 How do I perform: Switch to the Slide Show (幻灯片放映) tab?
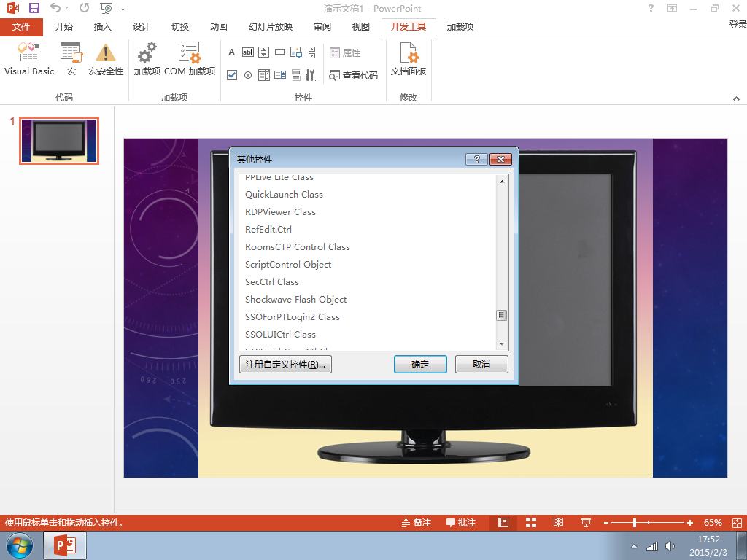[271, 27]
